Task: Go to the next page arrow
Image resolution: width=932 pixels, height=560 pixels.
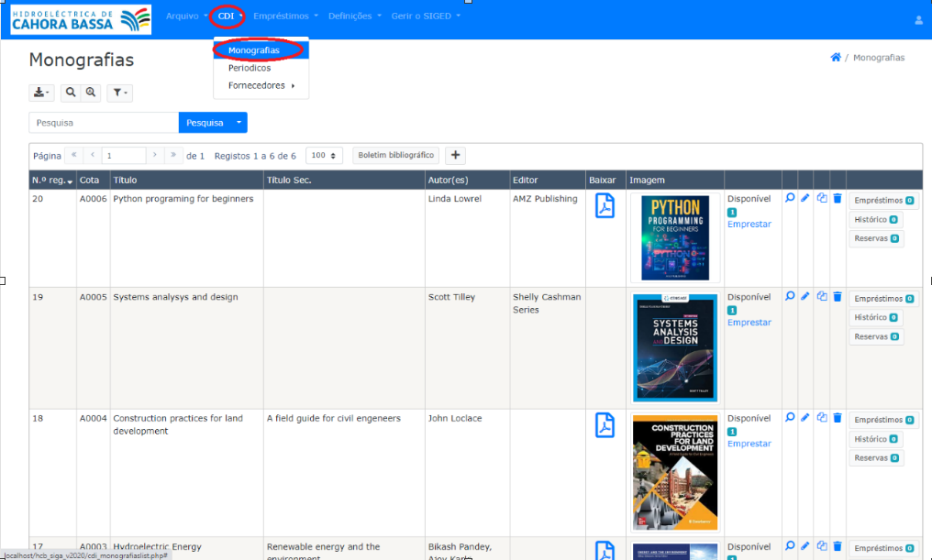Action: click(x=156, y=156)
